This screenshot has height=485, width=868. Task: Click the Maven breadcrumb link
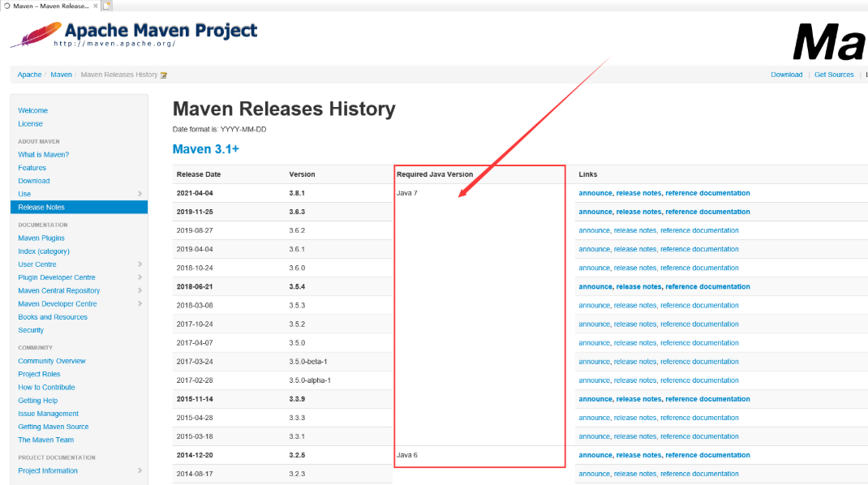61,75
